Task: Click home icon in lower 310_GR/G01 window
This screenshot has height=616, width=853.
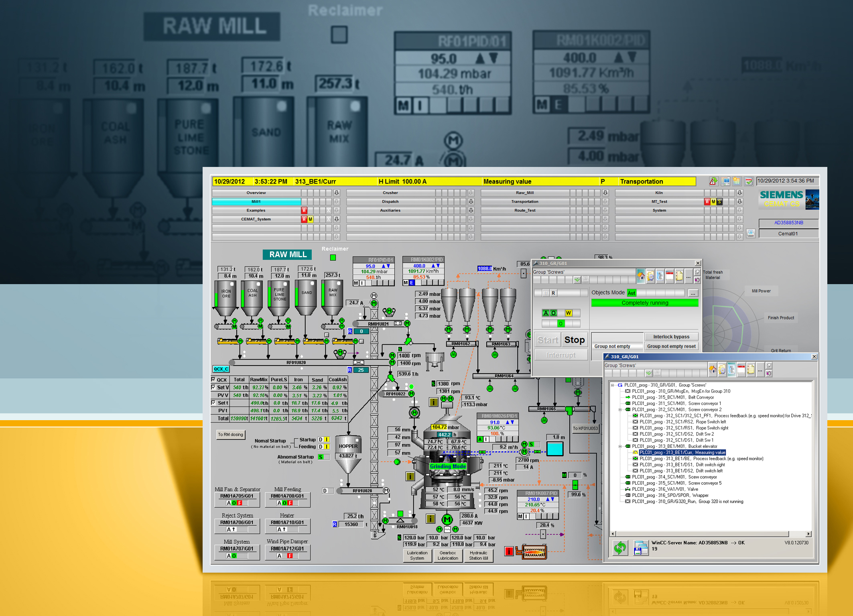Action: click(713, 369)
